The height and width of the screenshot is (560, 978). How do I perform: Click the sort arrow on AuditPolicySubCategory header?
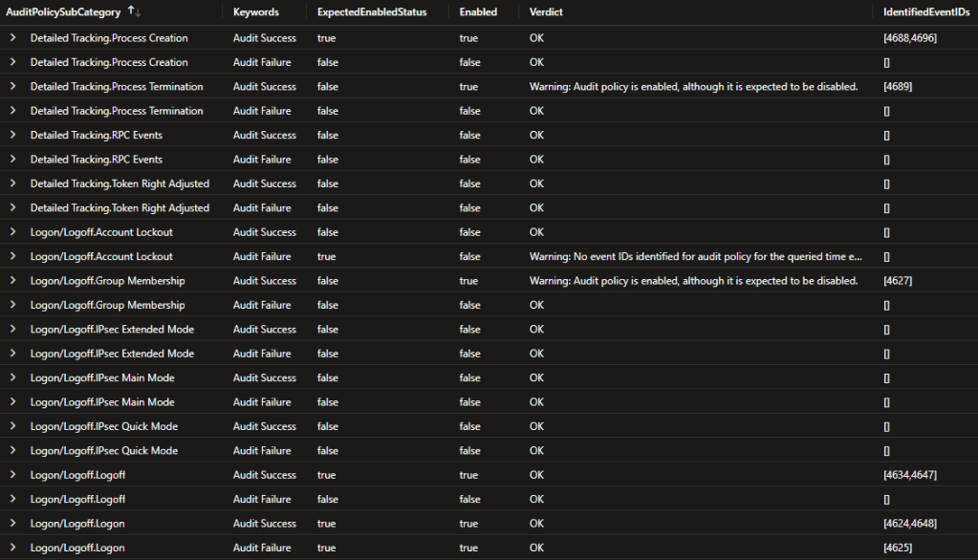136,11
